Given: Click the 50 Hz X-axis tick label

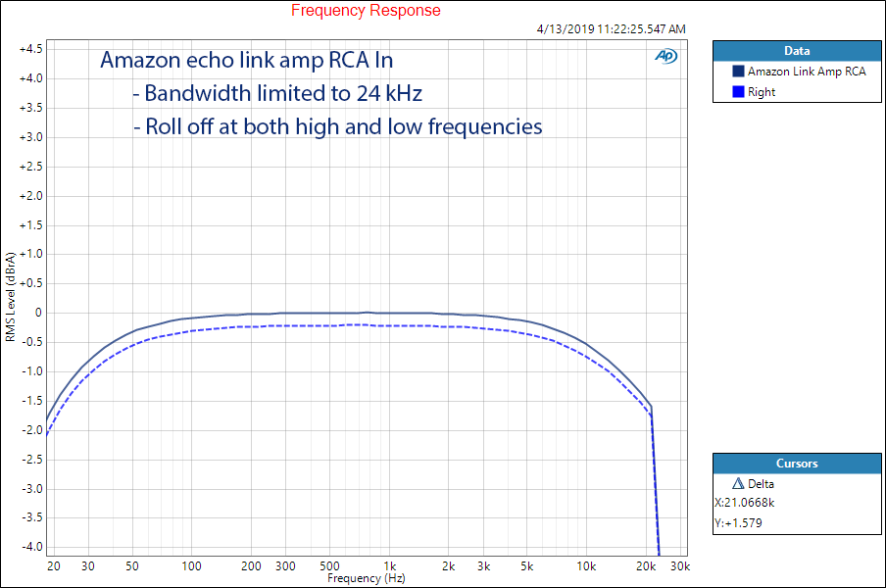Looking at the screenshot, I should click(132, 566).
